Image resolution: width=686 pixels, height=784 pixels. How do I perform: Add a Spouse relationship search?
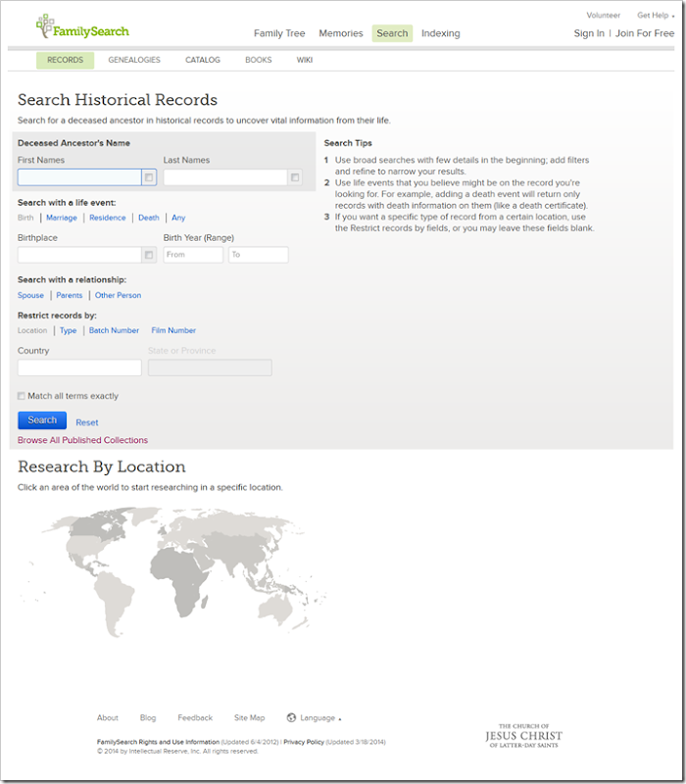point(30,296)
